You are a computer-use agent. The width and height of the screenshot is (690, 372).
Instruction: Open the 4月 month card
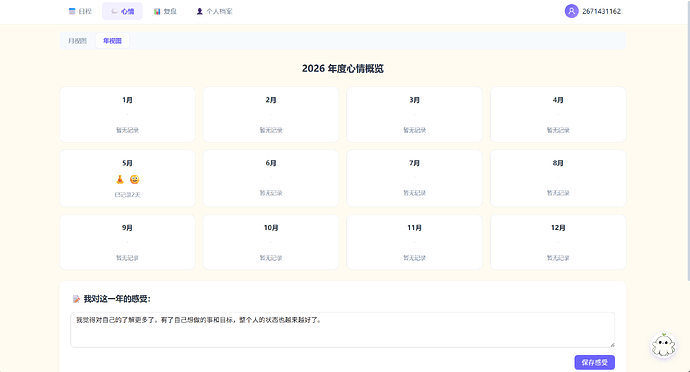pyautogui.click(x=558, y=114)
